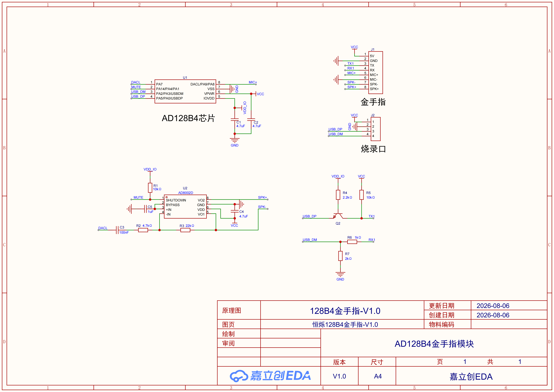
Task: Select the U1 AD128B4 chip symbol
Action: (x=185, y=91)
